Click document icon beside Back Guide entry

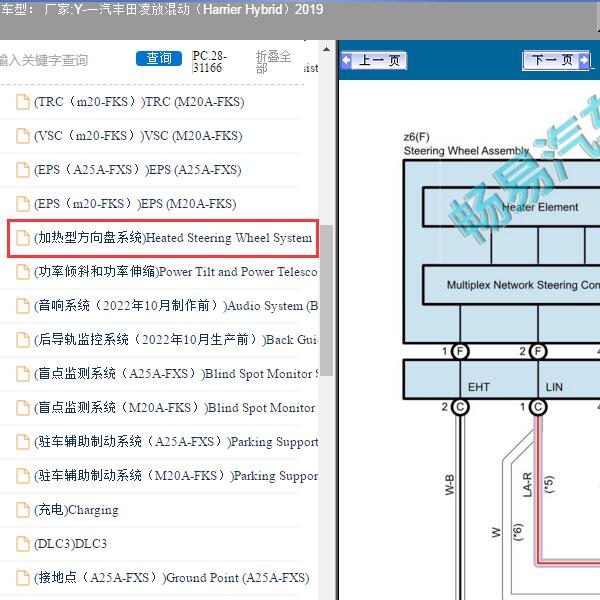coord(23,340)
